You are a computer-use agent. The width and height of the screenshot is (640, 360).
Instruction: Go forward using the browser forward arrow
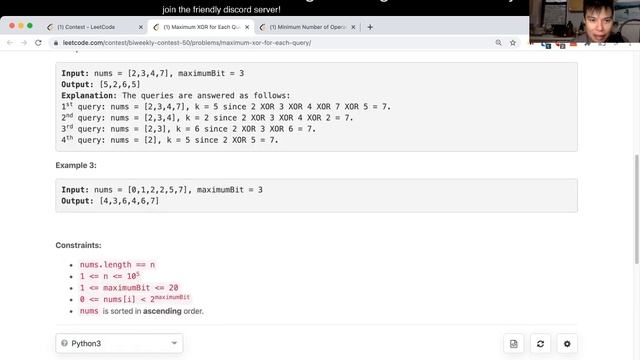tap(24, 42)
